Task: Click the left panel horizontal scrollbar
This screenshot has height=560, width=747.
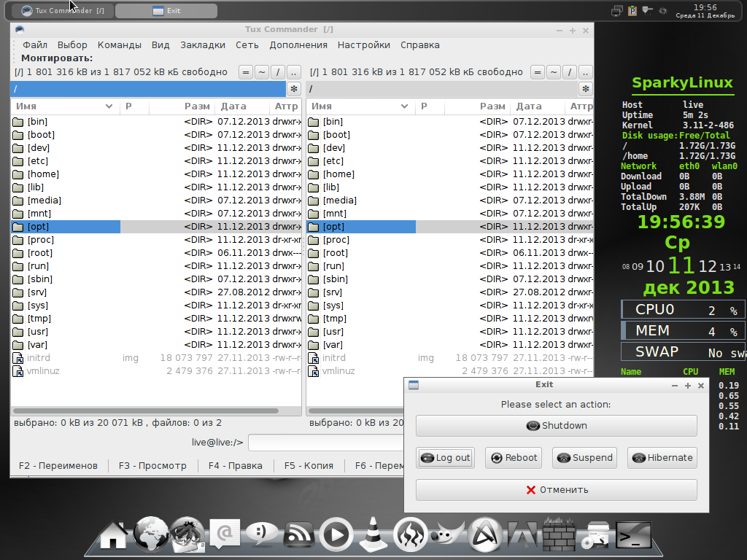Action: 146,411
